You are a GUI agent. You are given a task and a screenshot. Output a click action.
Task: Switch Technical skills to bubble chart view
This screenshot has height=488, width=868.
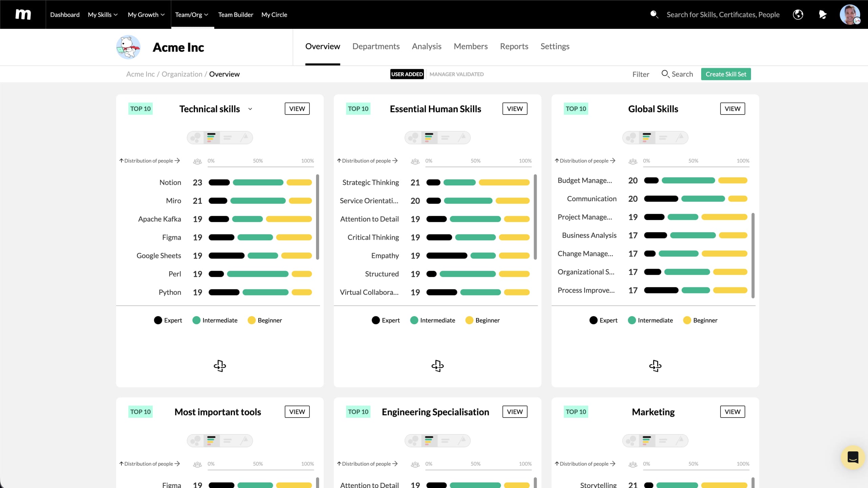(195, 138)
